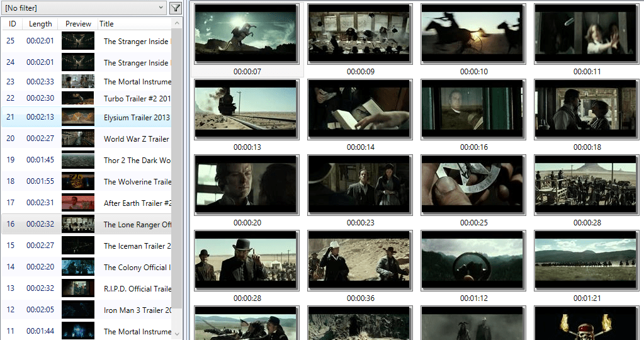Click ID 19 cell

(11, 160)
